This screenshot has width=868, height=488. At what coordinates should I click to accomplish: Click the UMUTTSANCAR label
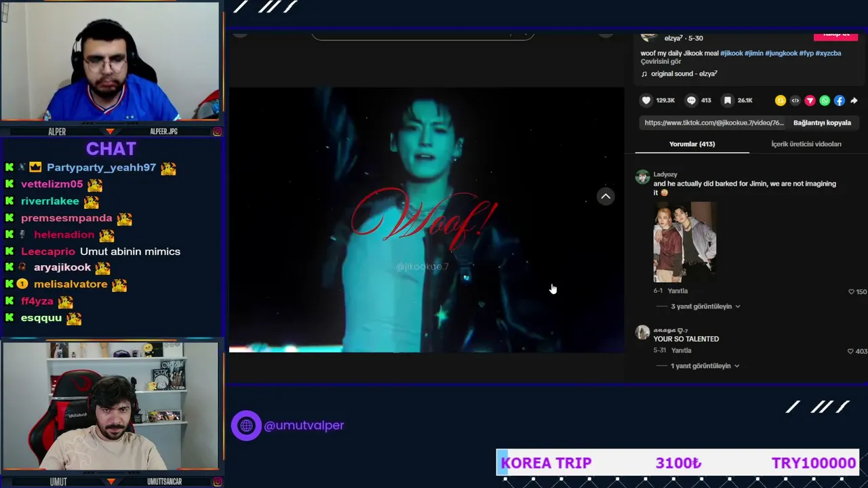point(164,481)
